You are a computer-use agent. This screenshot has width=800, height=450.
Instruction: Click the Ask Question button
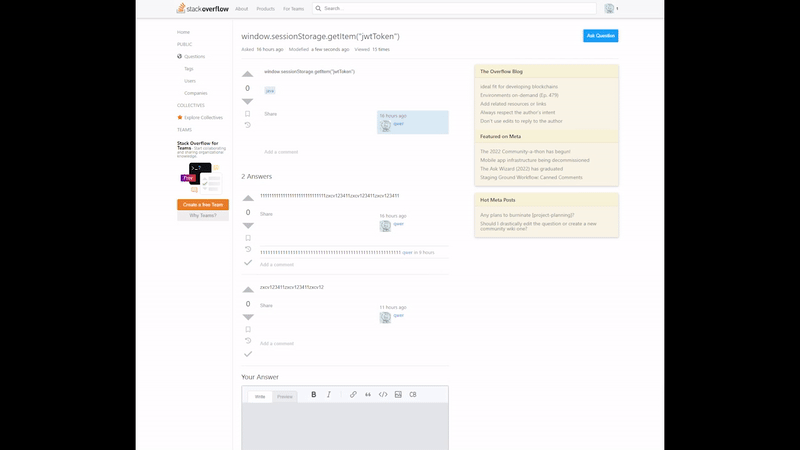(x=601, y=36)
